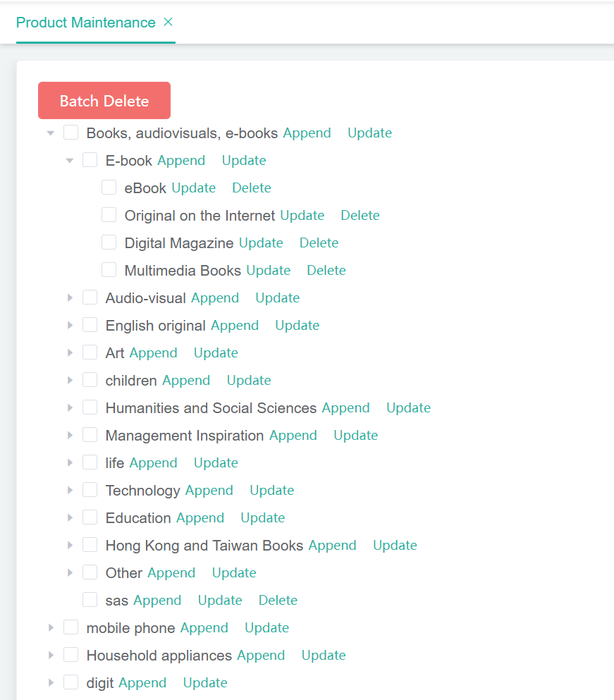Switch to the Product Maintenance tab

[x=86, y=23]
